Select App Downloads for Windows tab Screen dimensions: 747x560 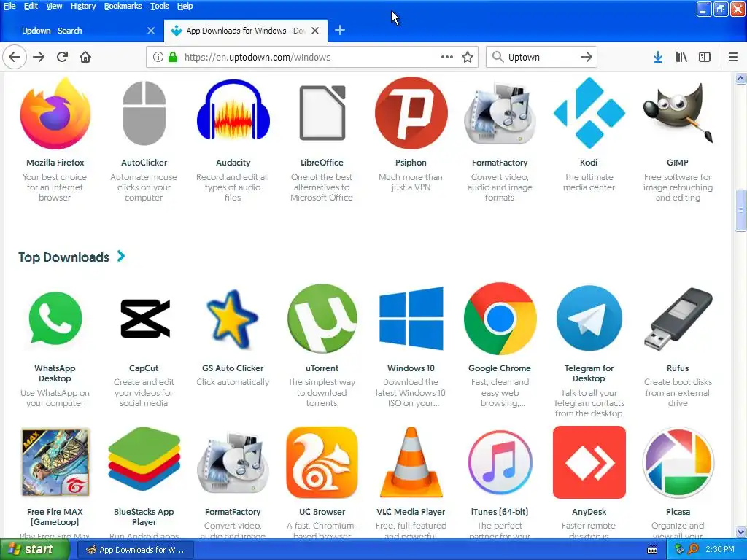(x=246, y=31)
